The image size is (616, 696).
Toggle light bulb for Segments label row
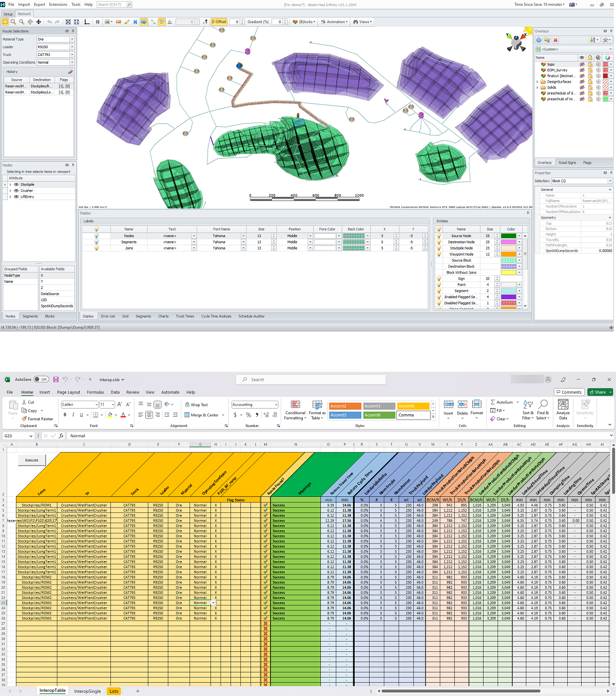coord(96,242)
